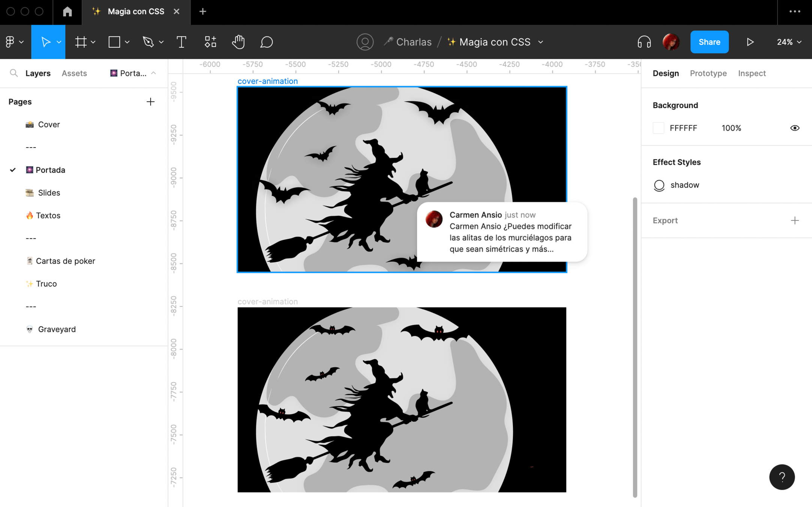Open the Resources components tool
The height and width of the screenshot is (507, 812).
pos(210,42)
